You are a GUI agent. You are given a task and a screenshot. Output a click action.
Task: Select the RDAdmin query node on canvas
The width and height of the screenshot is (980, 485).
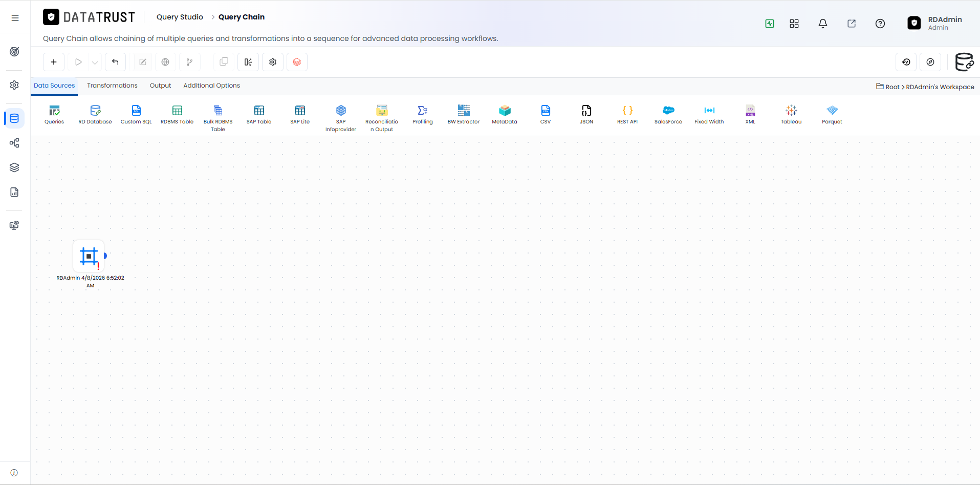[x=89, y=256]
